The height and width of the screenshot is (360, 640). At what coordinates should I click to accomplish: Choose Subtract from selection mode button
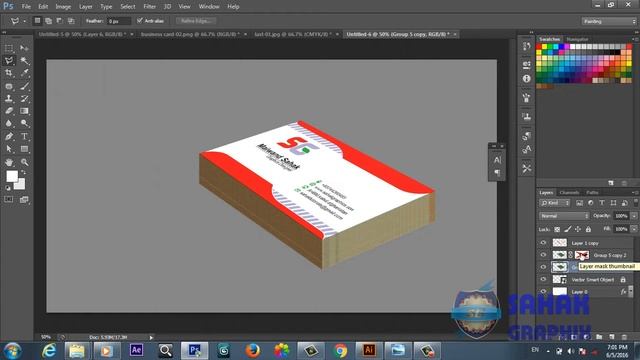tap(60, 21)
